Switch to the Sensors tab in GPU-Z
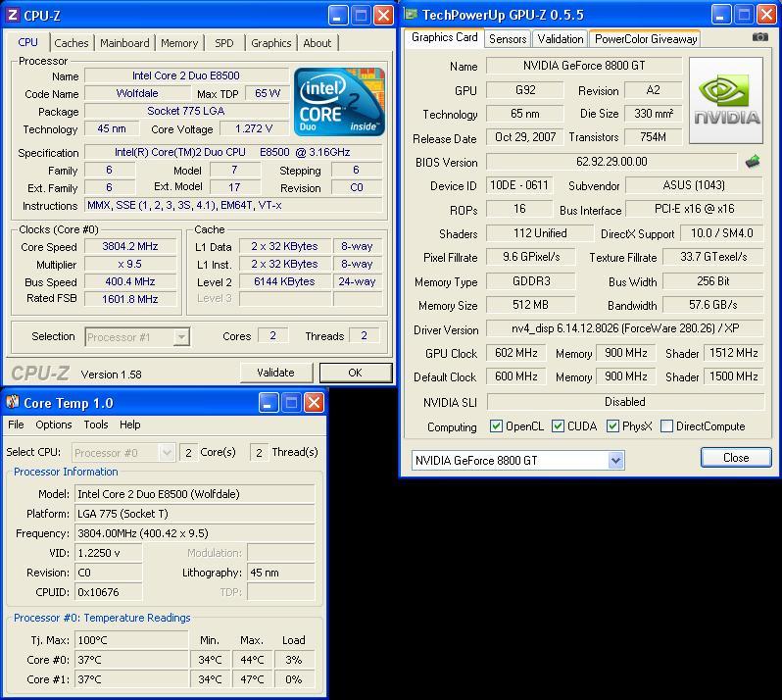 pos(508,38)
